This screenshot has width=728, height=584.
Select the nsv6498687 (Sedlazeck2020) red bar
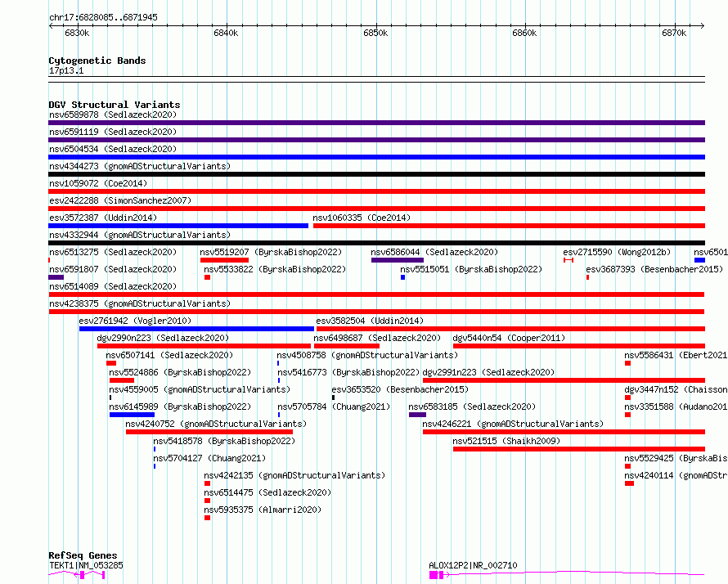tap(347, 346)
